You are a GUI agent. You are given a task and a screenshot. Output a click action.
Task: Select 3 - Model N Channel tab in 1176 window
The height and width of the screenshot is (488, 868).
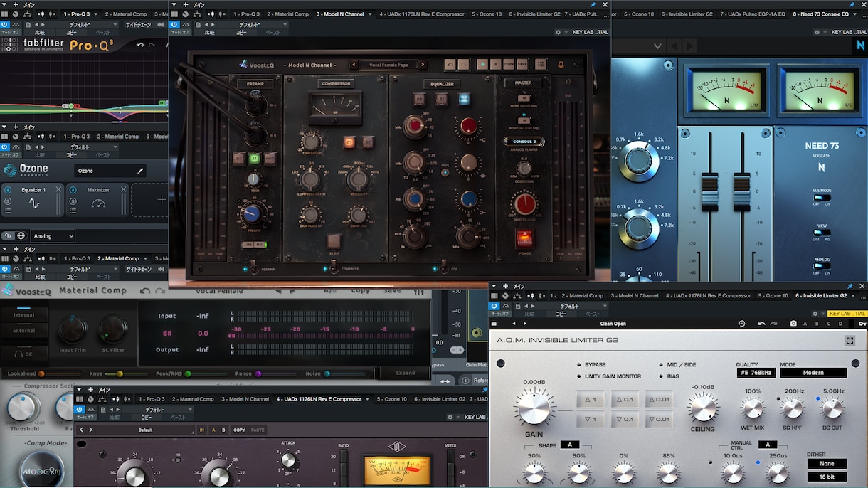[x=245, y=399]
